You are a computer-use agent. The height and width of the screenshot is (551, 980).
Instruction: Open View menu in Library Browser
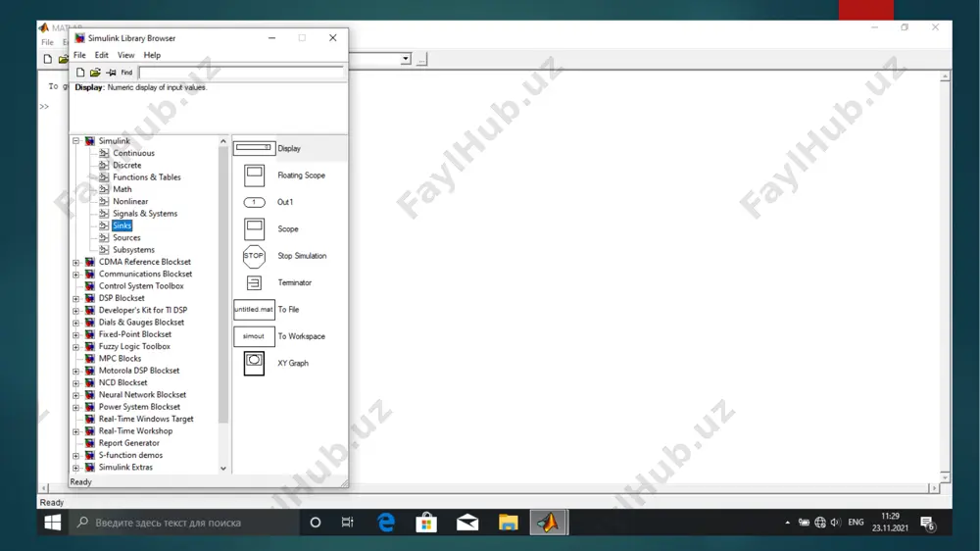coord(125,55)
